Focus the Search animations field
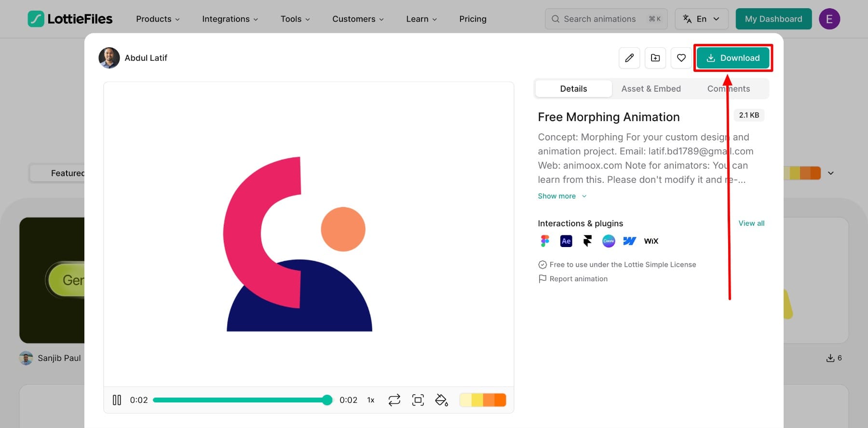This screenshot has height=428, width=868. click(599, 19)
